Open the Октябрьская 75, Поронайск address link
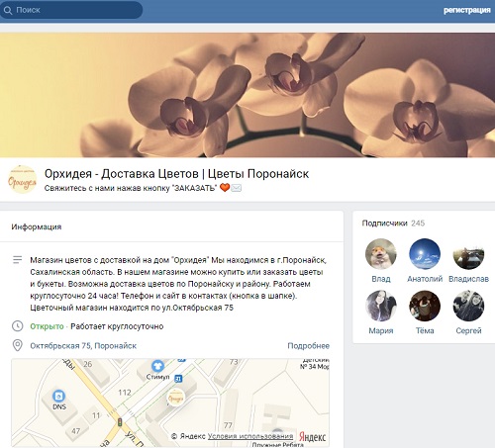495x448 pixels. pos(83,346)
